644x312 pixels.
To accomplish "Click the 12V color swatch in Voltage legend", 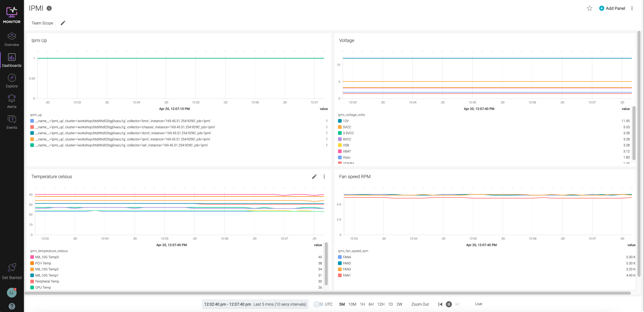I will coord(340,121).
